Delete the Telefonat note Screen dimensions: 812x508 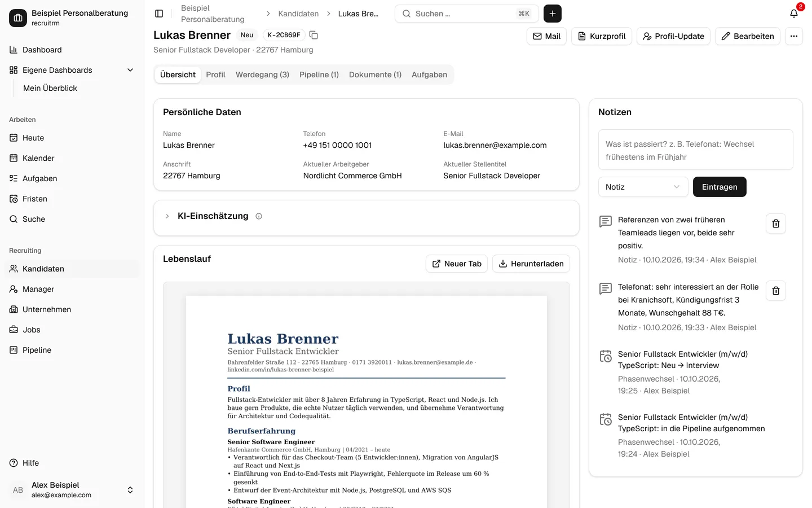tap(776, 291)
